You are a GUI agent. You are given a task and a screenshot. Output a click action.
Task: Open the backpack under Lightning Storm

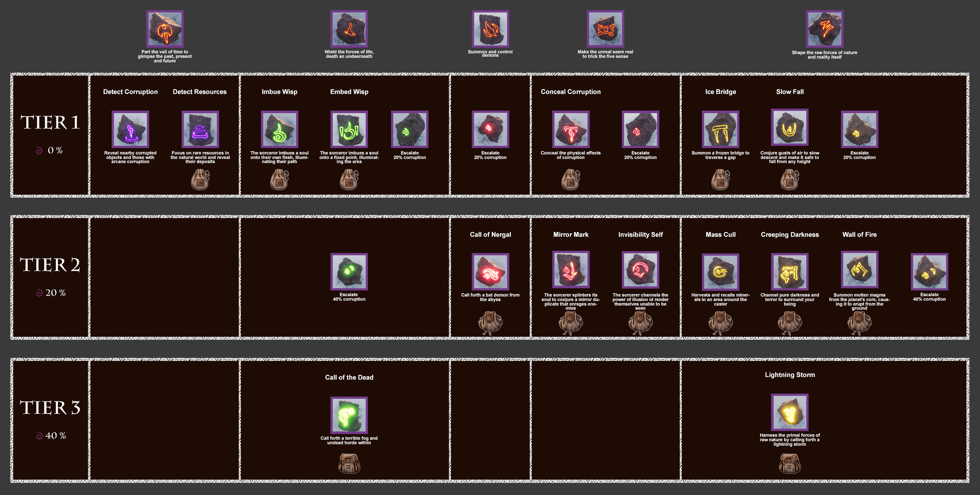point(789,463)
